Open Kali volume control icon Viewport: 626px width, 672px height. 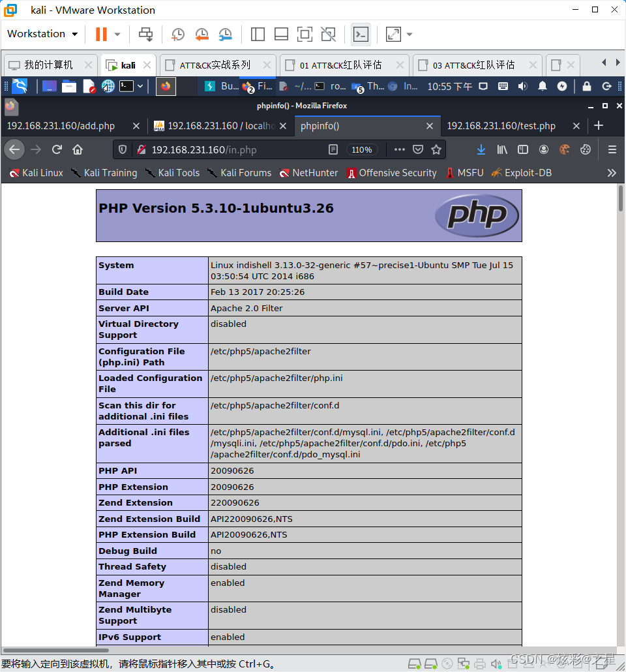[522, 87]
